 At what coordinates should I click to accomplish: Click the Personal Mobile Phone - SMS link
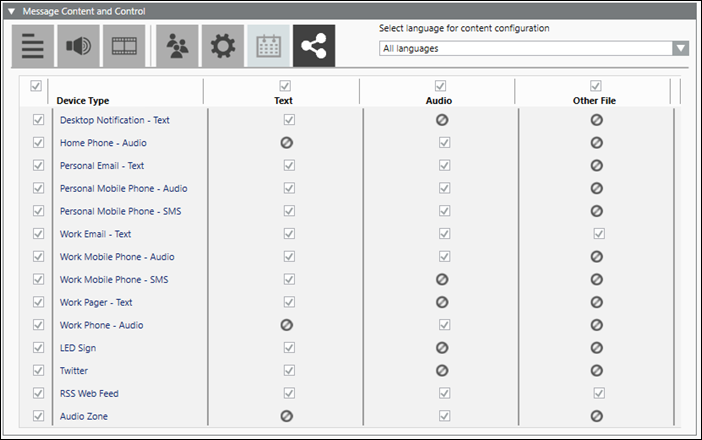pos(120,211)
